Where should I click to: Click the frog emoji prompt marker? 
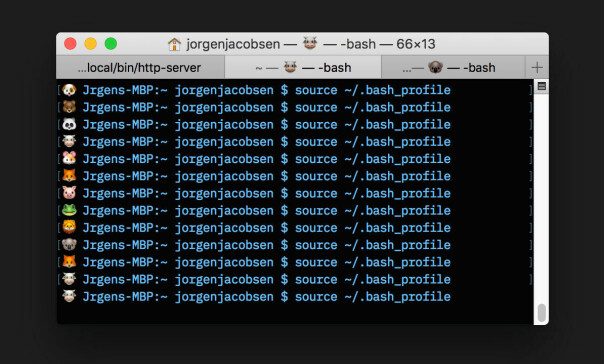tap(69, 210)
